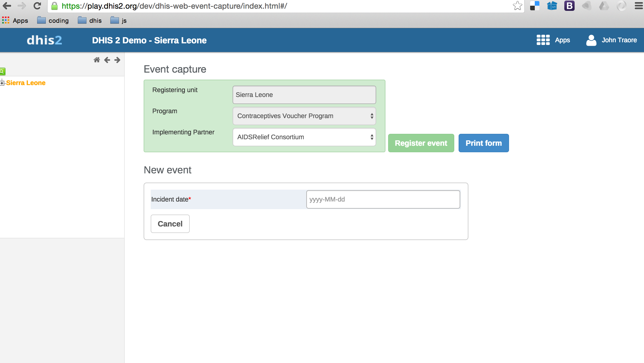The height and width of the screenshot is (363, 644).
Task: Click the Print form button
Action: (484, 143)
